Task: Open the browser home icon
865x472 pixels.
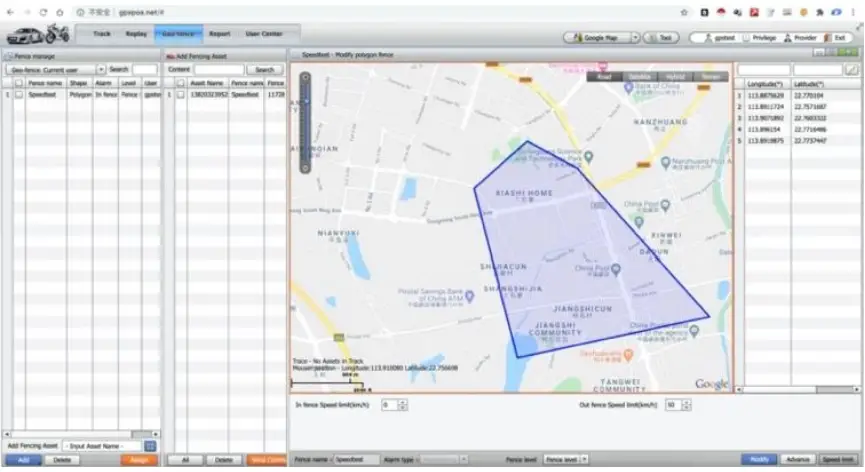Action: (60, 12)
